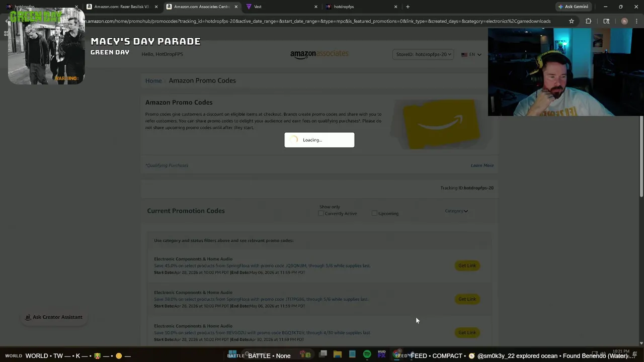The image size is (644, 362).
Task: Open the EN language dropdown
Action: 471,54
